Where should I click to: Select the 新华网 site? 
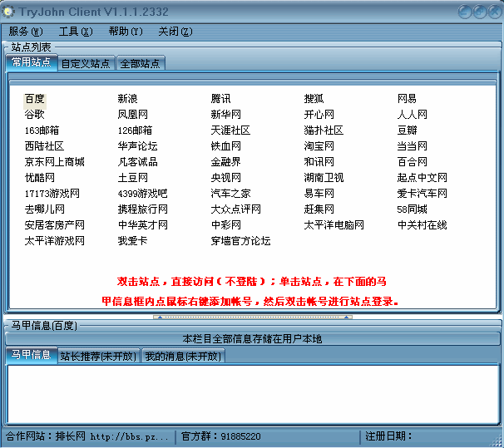226,115
